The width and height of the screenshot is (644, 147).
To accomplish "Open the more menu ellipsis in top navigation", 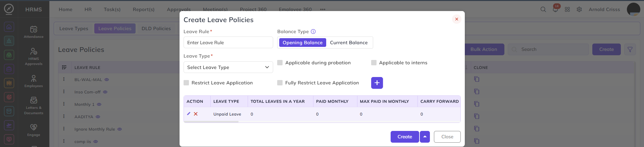I will [x=323, y=9].
